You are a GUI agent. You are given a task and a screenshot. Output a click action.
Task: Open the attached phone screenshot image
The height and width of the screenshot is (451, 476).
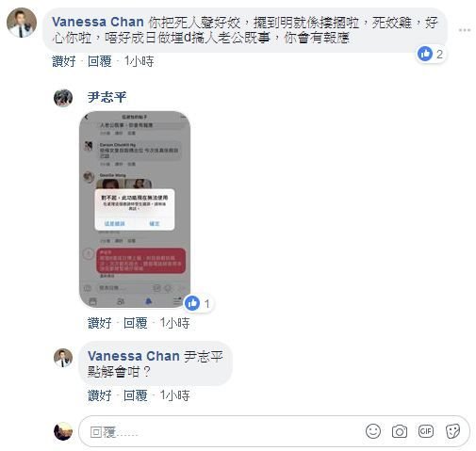point(135,209)
